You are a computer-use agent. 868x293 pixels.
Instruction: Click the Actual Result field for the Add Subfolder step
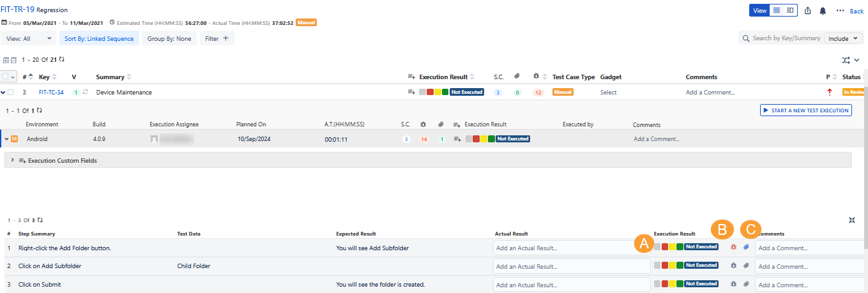point(572,266)
